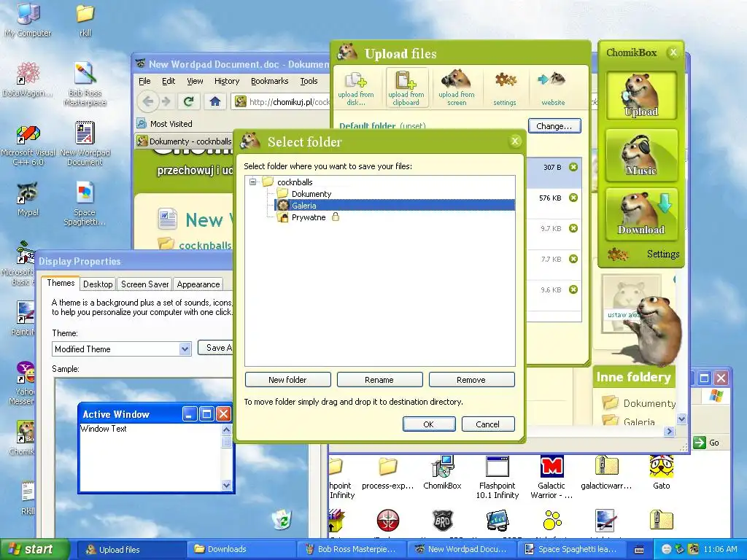This screenshot has height=560, width=747.
Task: Open My Computer desktop icon
Action: (x=28, y=20)
